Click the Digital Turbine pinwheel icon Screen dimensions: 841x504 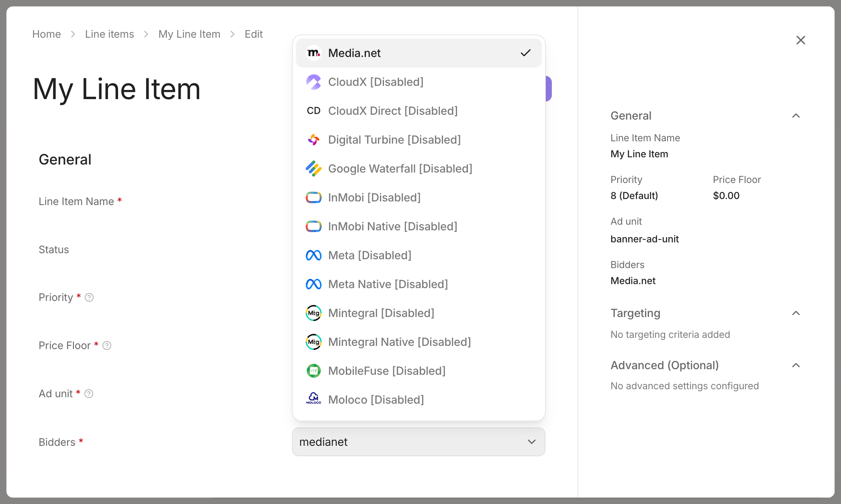[314, 140]
